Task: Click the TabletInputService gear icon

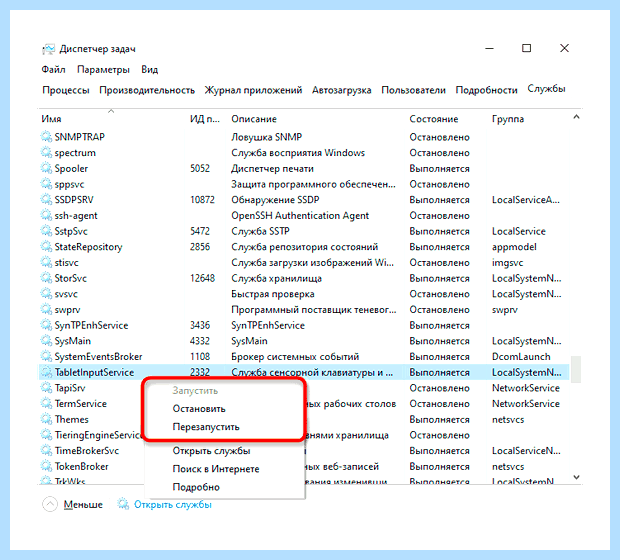Action: [46, 372]
